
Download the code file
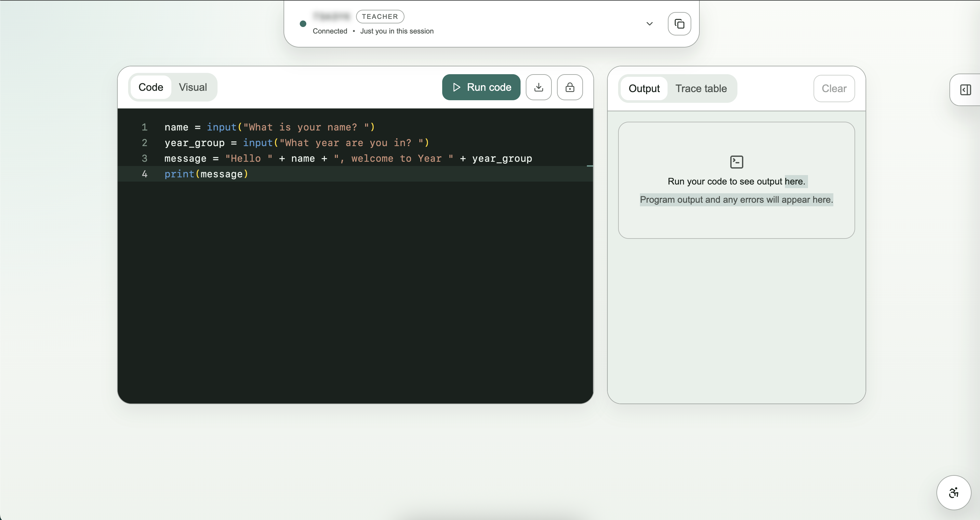(x=538, y=87)
